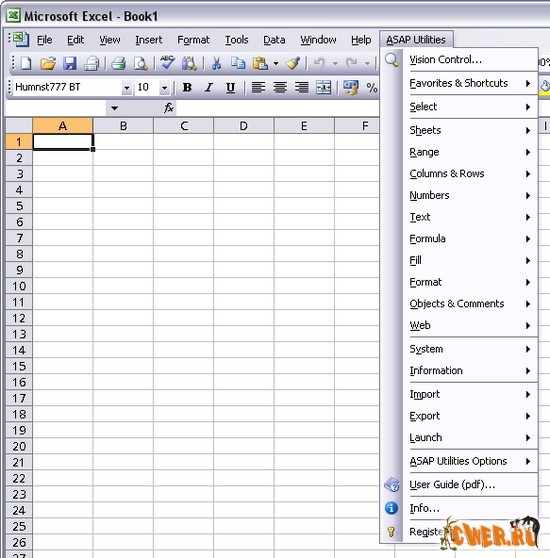
Task: Open Text submenu entry
Action: coord(470,217)
